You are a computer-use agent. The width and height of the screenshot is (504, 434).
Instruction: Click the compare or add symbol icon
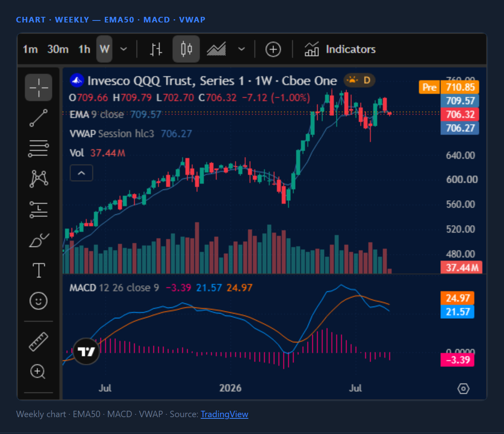(273, 49)
